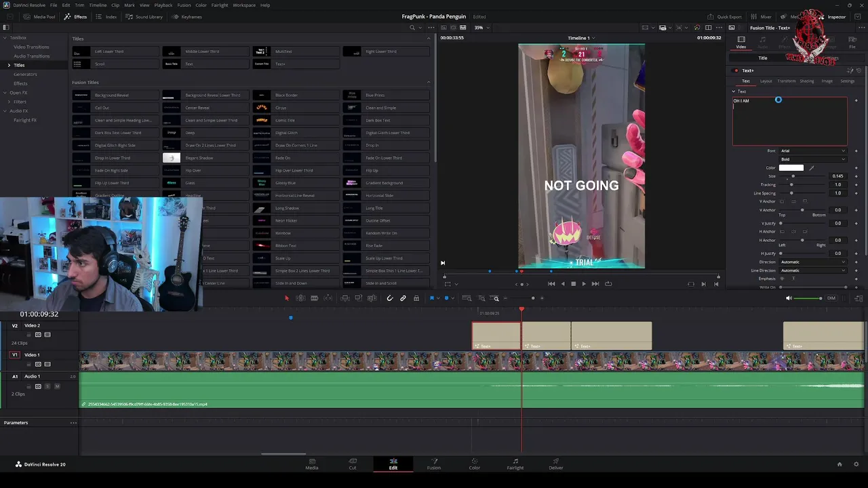Image resolution: width=868 pixels, height=488 pixels.
Task: Play in reverse in the viewer
Action: pos(562,284)
